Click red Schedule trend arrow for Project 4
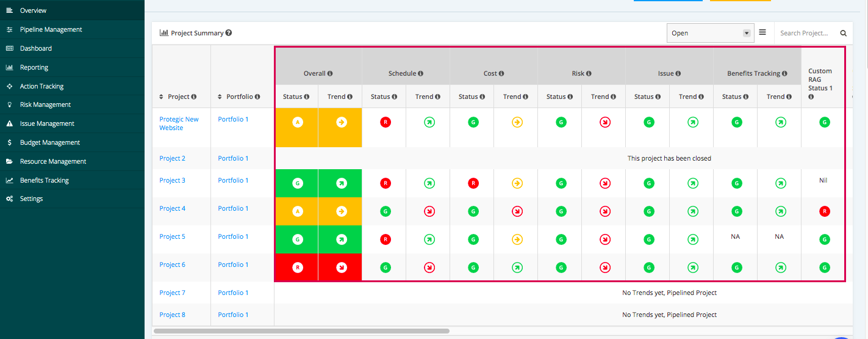Screen dimensions: 868x339 click(429, 211)
